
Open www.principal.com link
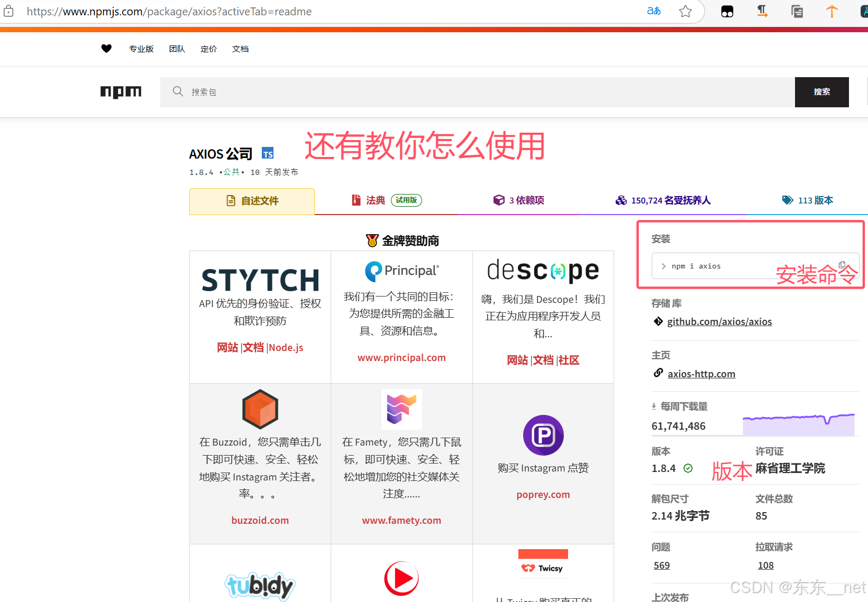pos(401,358)
